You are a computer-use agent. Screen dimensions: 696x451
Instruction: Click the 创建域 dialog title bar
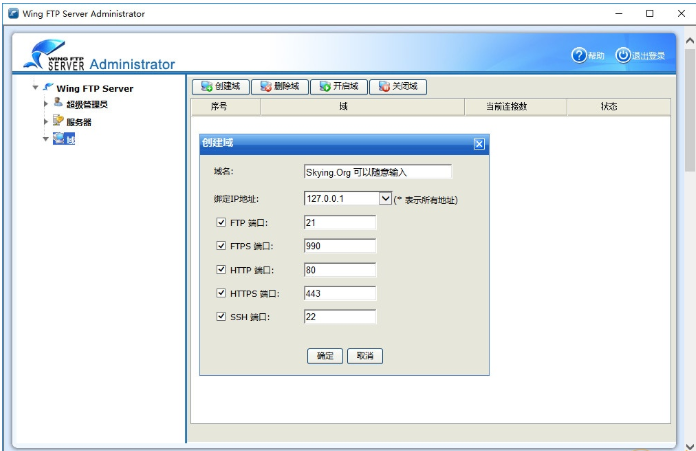(x=344, y=144)
